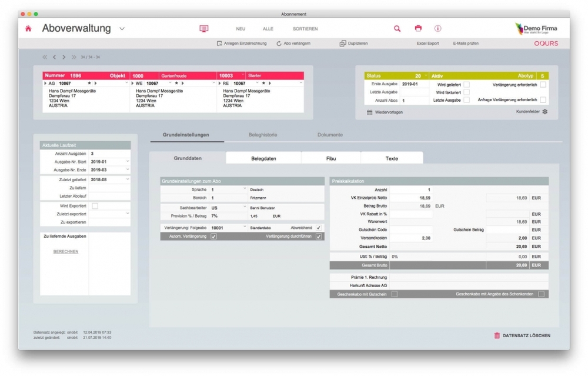Viewport: 588px width, 376px height.
Task: Open the monitor view icon
Action: (203, 28)
